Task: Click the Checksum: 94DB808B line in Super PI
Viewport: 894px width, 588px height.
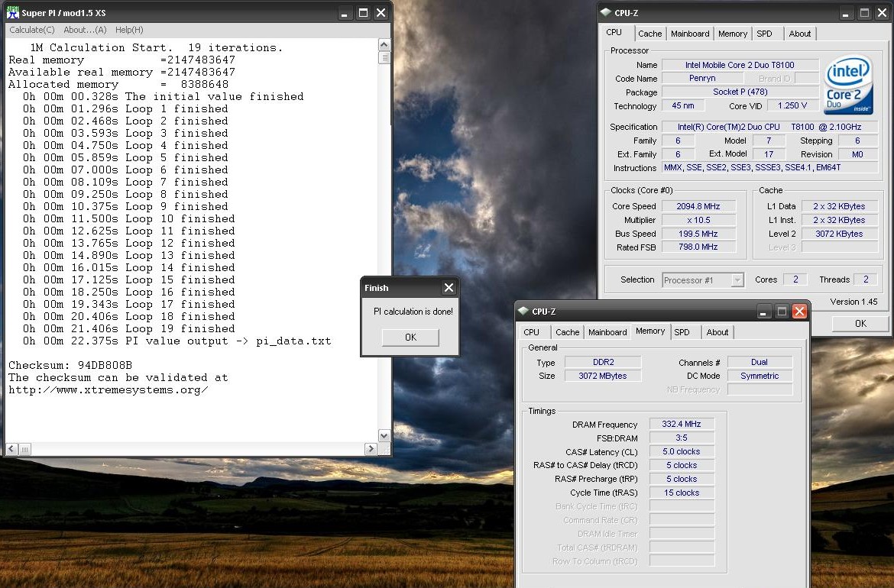Action: click(70, 365)
